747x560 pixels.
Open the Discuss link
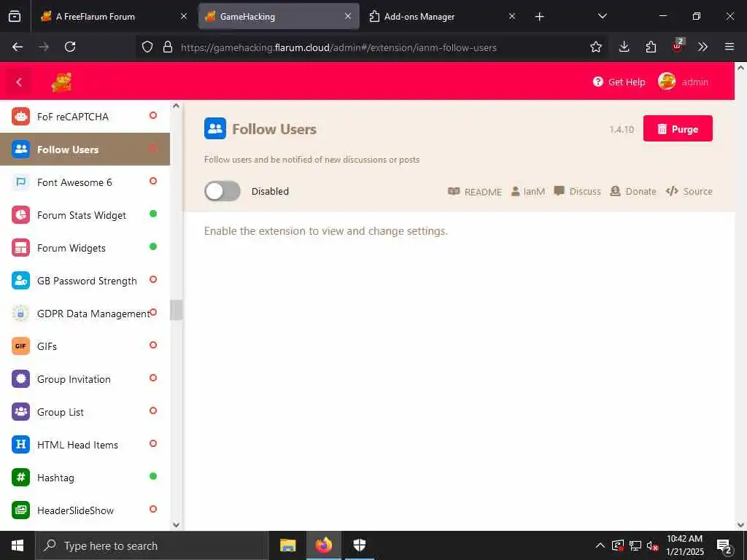[x=578, y=192]
